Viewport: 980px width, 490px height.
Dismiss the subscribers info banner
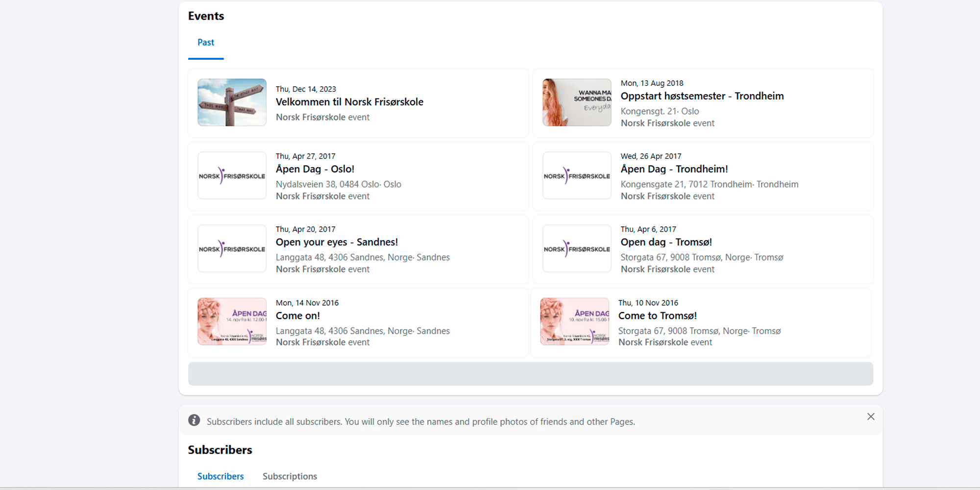pyautogui.click(x=870, y=416)
